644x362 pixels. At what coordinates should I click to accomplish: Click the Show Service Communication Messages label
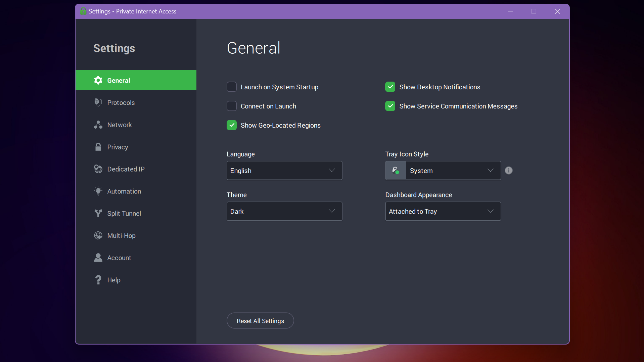point(458,106)
